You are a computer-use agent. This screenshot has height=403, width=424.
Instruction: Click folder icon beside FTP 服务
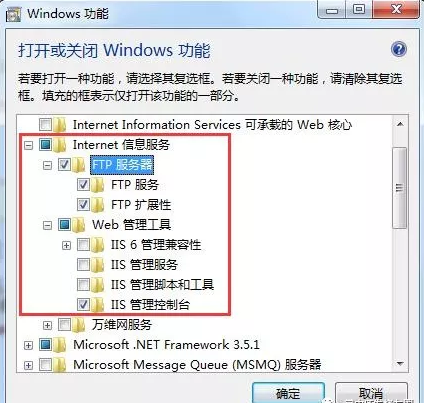coord(97,185)
